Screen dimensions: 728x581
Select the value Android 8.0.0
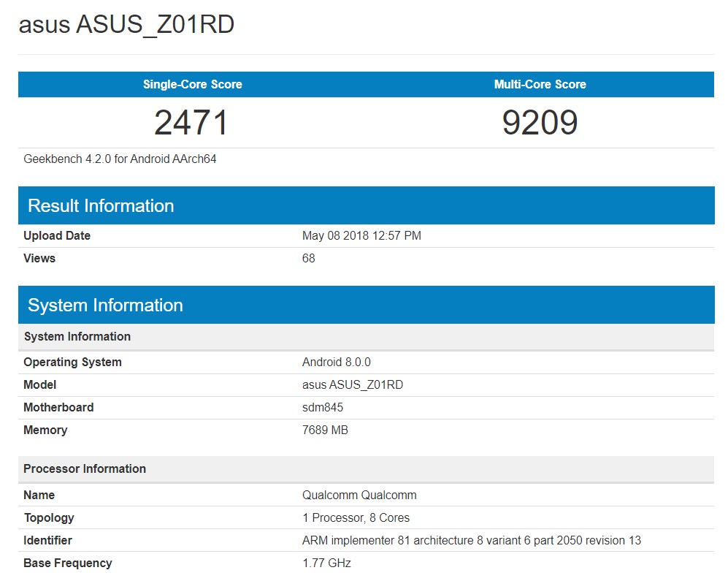click(336, 362)
